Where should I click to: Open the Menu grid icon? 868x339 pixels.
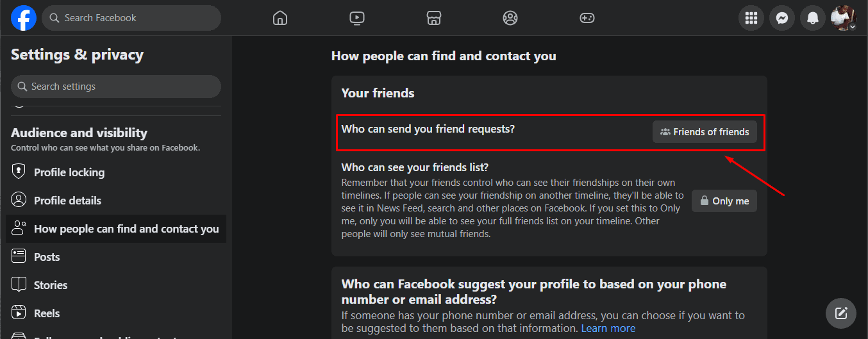coord(751,18)
